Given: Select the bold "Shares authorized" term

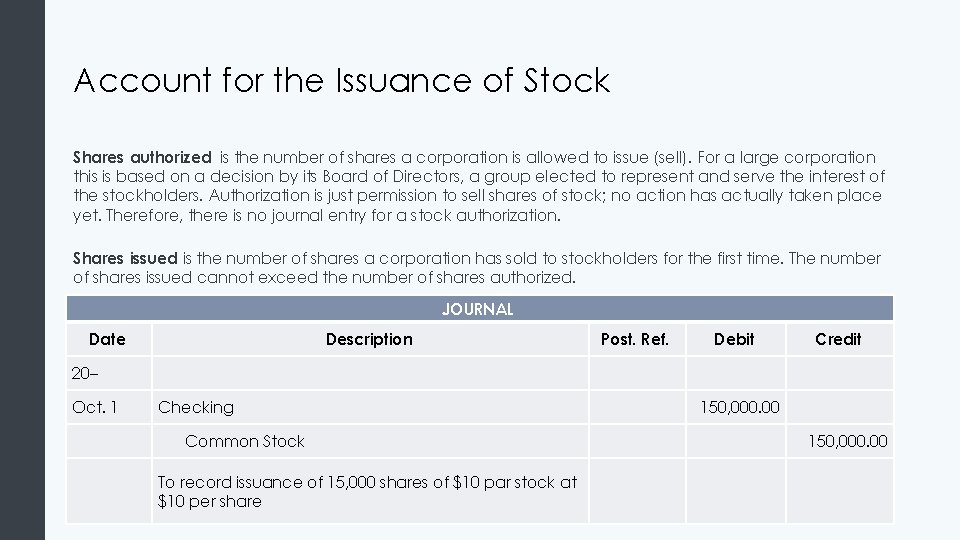Looking at the screenshot, I should (x=142, y=157).
